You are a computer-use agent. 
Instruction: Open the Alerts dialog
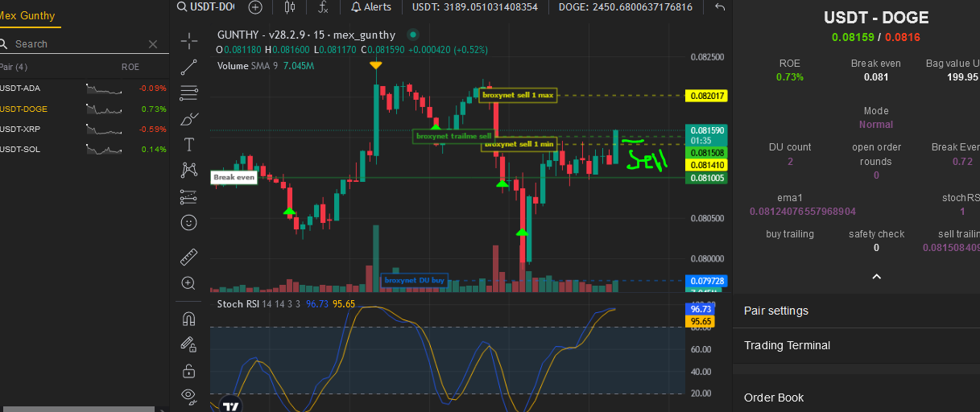coord(371,6)
